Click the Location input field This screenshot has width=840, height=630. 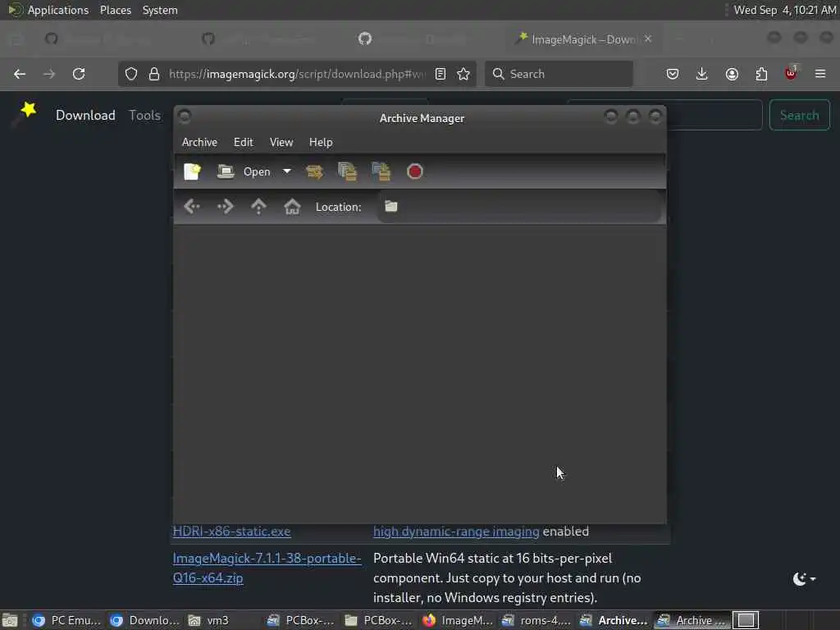(x=519, y=207)
